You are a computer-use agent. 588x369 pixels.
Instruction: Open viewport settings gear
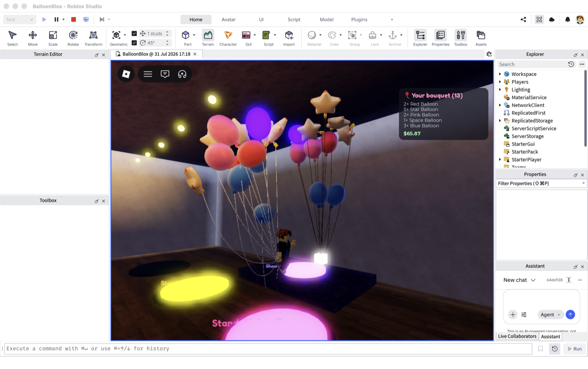(489, 54)
